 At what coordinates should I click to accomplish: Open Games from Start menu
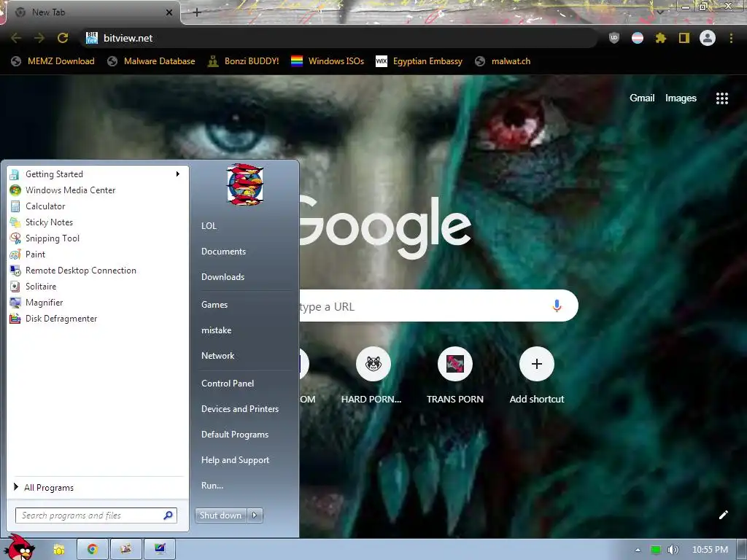point(214,305)
